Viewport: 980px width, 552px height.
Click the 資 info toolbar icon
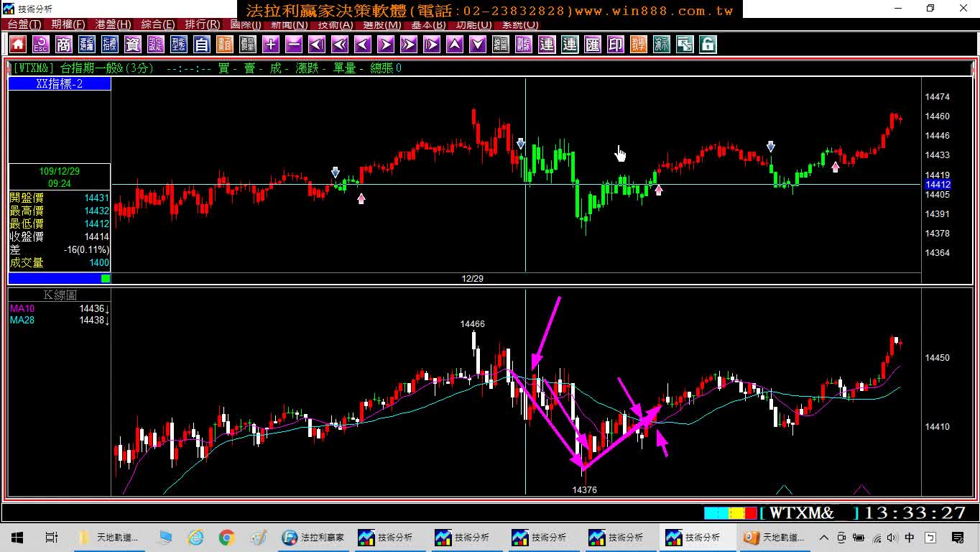[133, 45]
